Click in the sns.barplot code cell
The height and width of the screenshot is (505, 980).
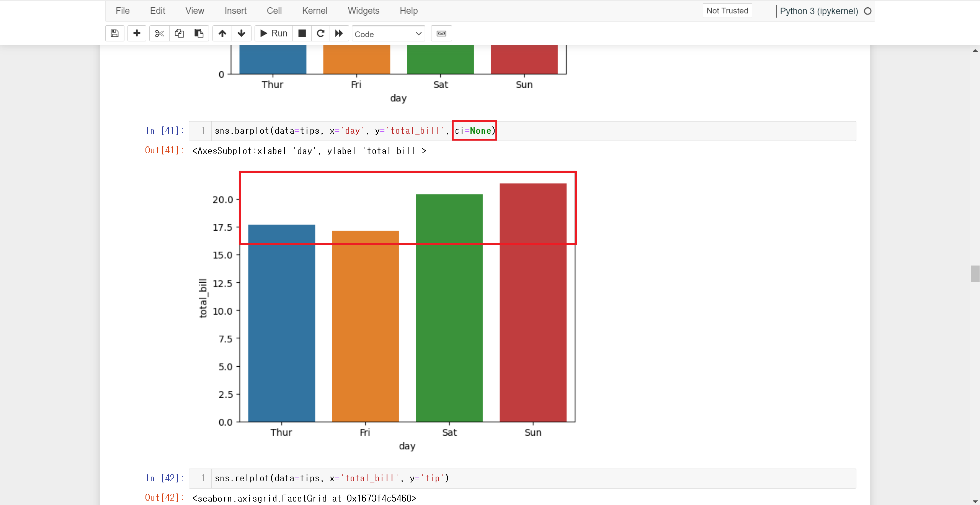pyautogui.click(x=651, y=131)
